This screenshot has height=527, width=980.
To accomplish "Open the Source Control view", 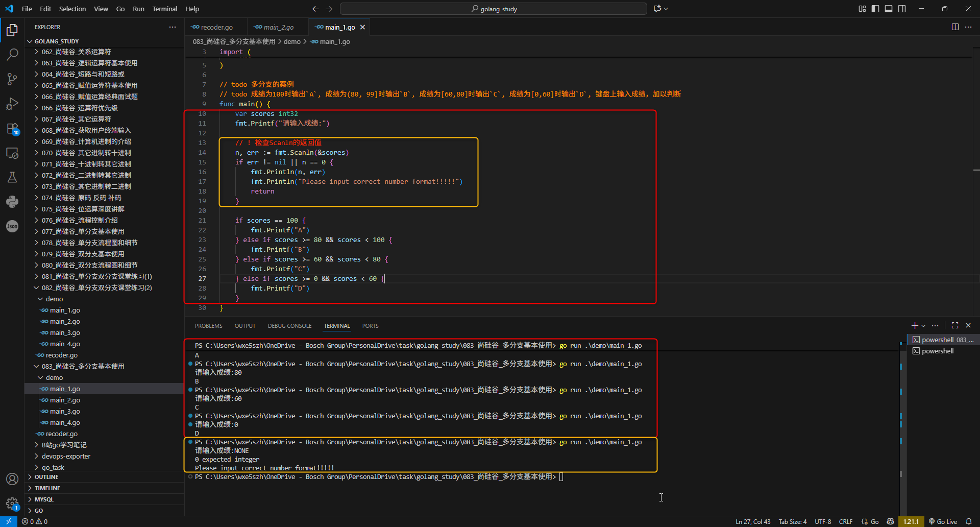I will tap(12, 79).
